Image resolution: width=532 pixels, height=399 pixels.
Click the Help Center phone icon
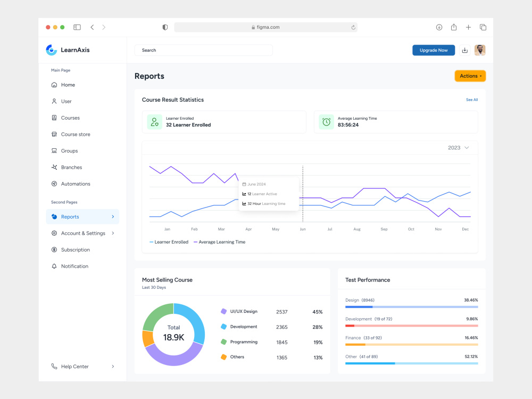point(54,367)
